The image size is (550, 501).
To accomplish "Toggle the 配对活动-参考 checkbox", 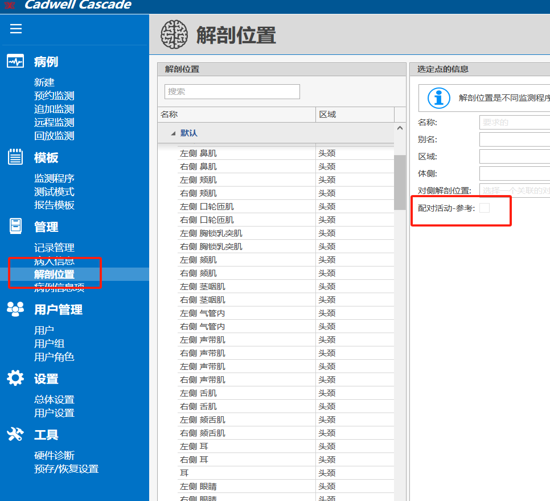I will (x=484, y=208).
